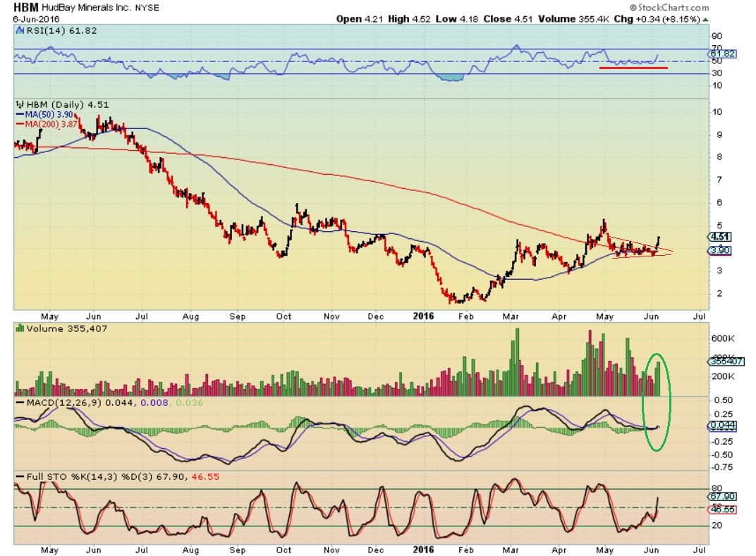Click the red line marker of MA(200) legend
The image size is (756, 556).
coord(20,124)
